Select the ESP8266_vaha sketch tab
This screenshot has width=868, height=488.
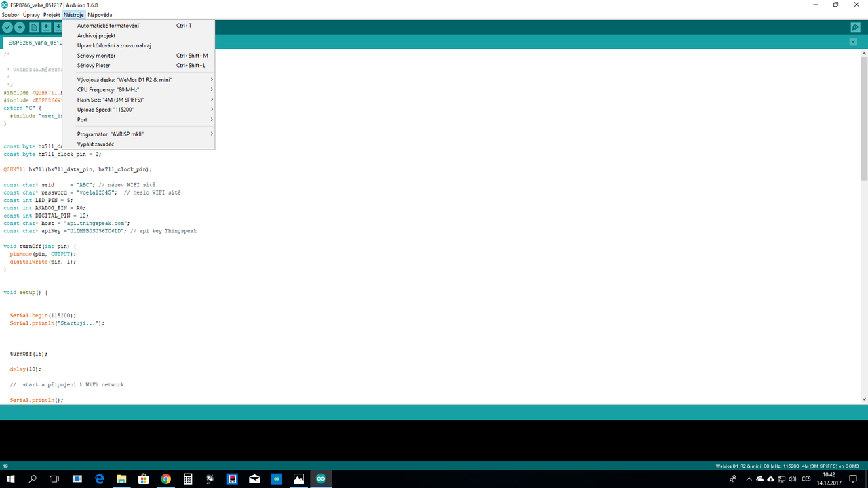tap(33, 42)
